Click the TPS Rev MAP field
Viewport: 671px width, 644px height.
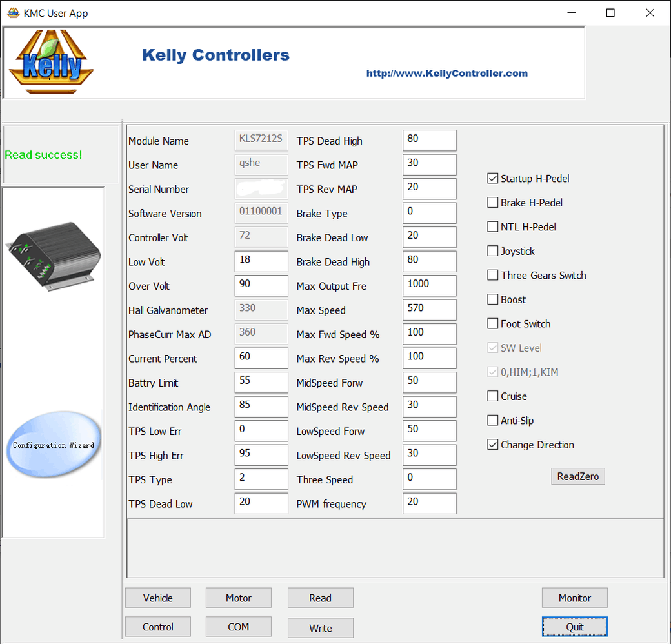pyautogui.click(x=429, y=188)
